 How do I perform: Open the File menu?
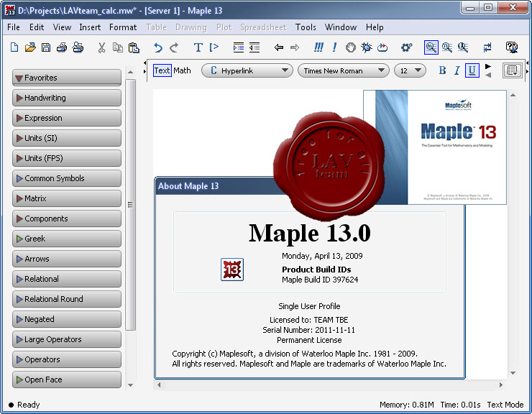coord(14,27)
